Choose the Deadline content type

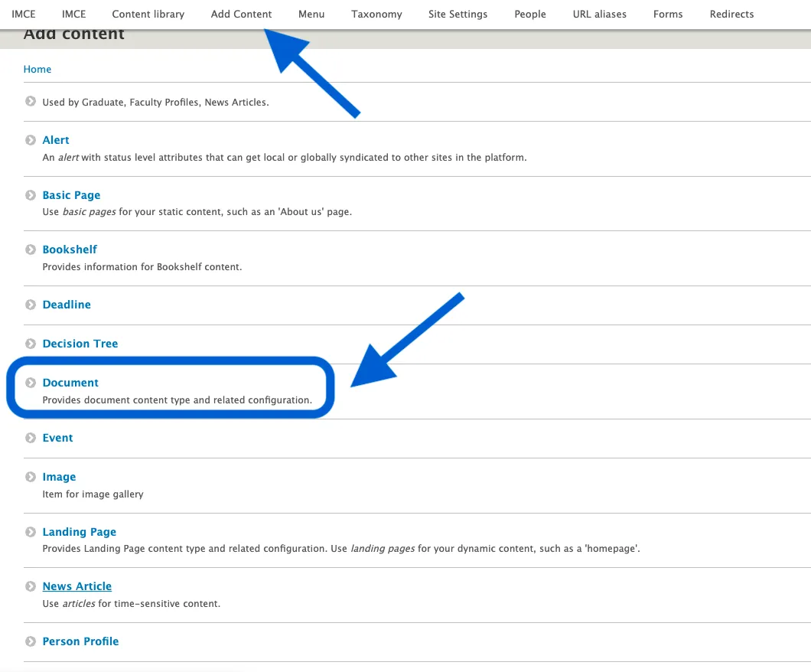point(67,305)
